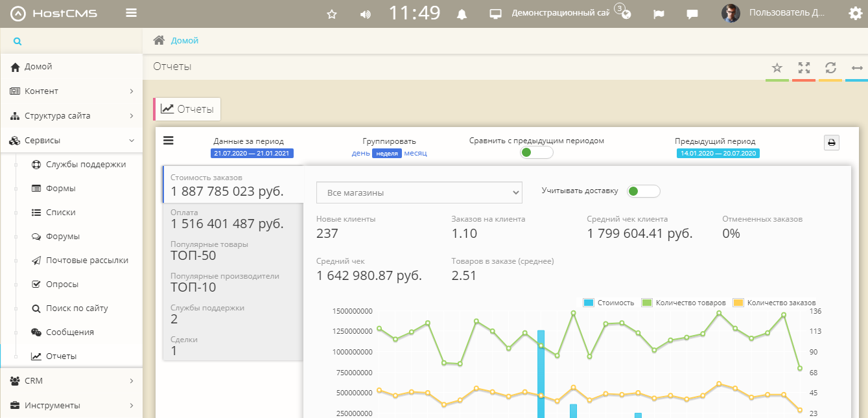Open the 'Демонстрационный сайт' site selector
Screen dimensions: 868x418
561,13
